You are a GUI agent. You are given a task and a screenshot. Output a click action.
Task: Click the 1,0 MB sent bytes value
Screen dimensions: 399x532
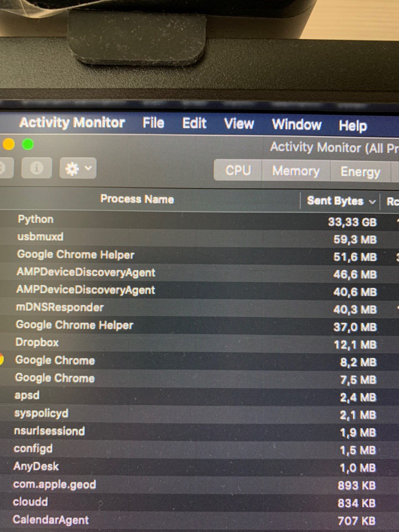(358, 468)
